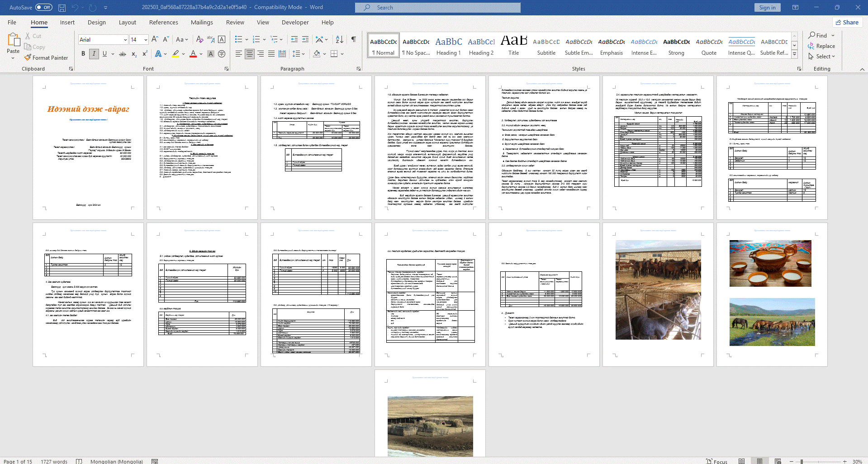
Task: Open line spacing dropdown
Action: tap(297, 54)
